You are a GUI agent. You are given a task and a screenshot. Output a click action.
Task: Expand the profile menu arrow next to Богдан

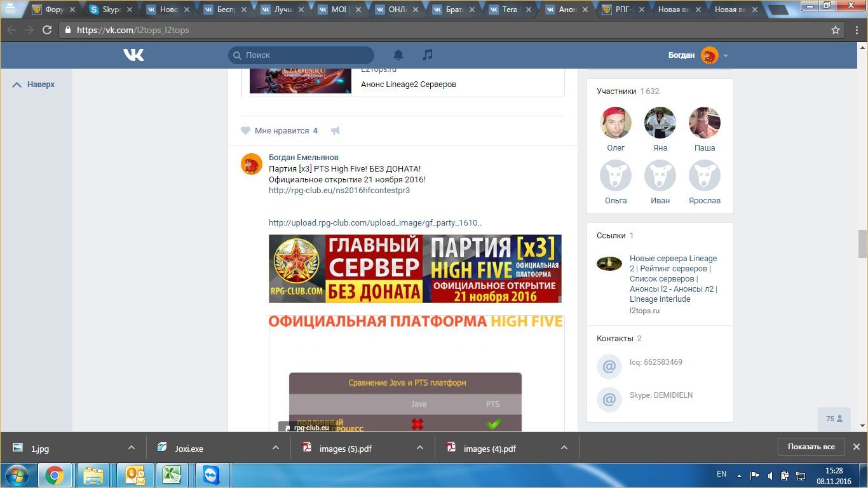point(726,55)
